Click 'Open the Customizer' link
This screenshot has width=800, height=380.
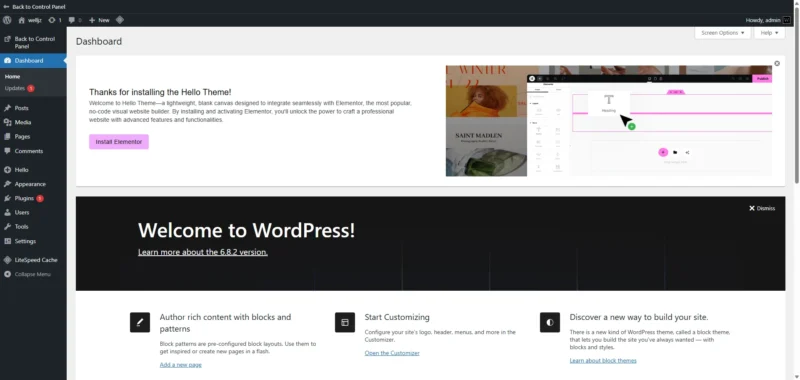(x=392, y=353)
